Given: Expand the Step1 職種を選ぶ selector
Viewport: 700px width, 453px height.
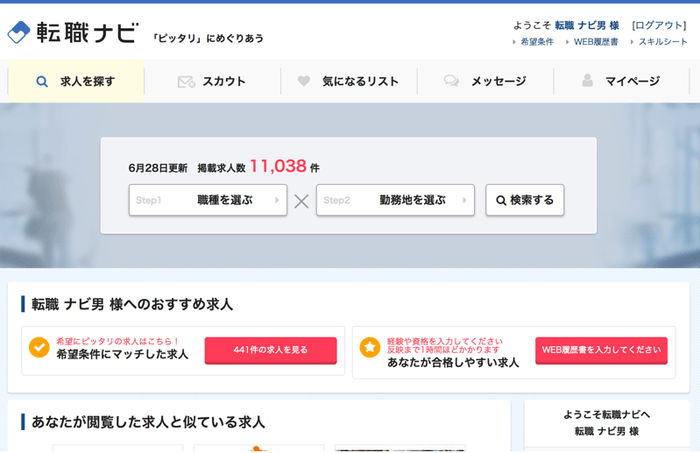Looking at the screenshot, I should pos(208,200).
